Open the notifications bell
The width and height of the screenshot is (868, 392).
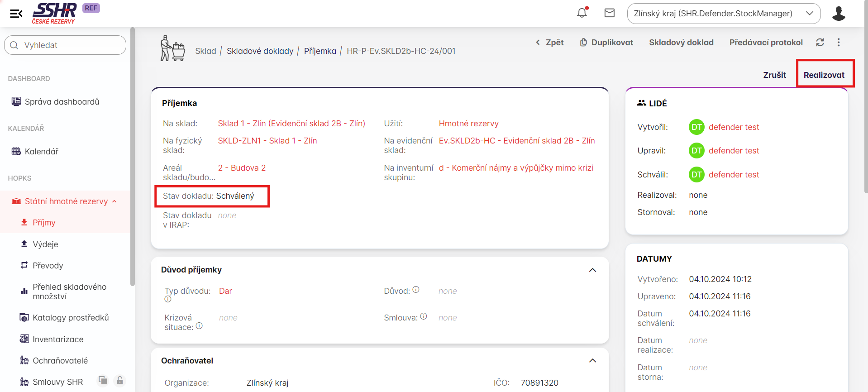coord(582,13)
